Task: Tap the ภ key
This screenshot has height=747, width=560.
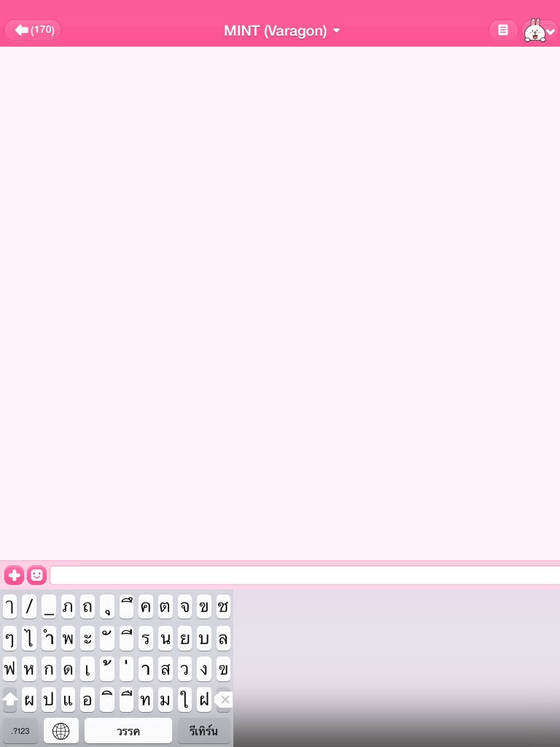Action: click(x=68, y=606)
